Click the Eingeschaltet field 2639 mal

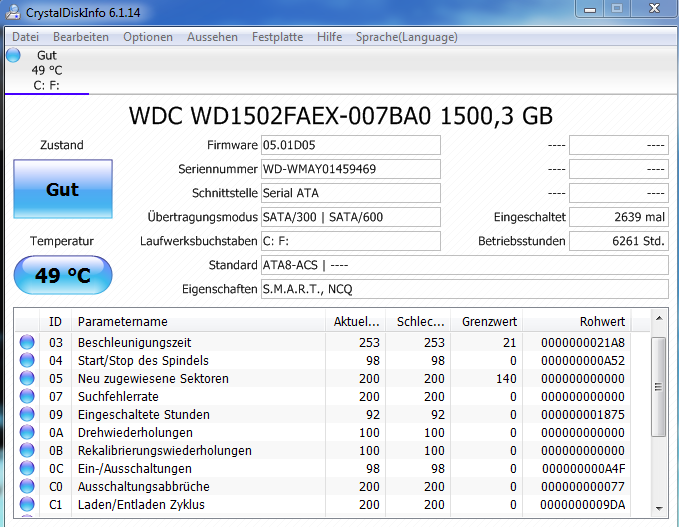coord(619,217)
